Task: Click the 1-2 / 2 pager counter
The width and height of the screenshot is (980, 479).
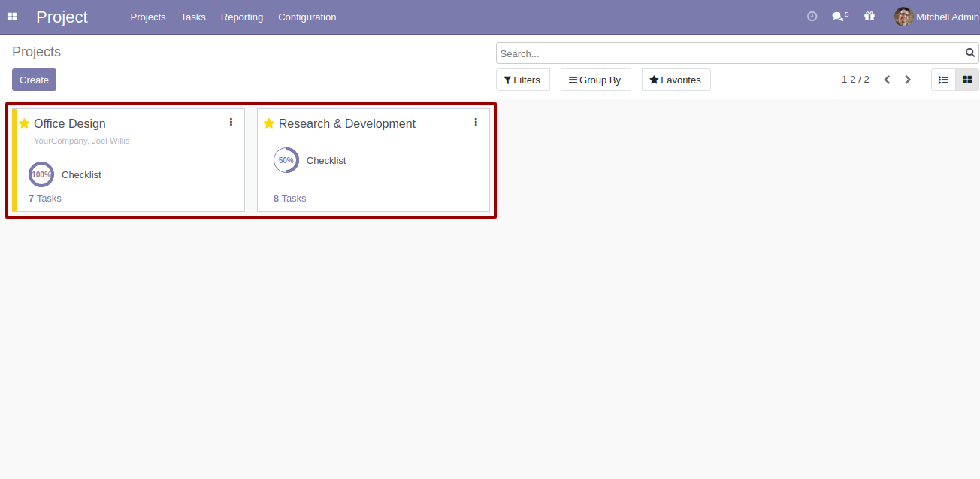Action: tap(855, 80)
